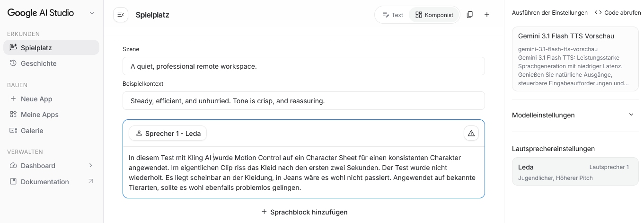Click into the Szene input field
This screenshot has width=644, height=223.
point(304,66)
